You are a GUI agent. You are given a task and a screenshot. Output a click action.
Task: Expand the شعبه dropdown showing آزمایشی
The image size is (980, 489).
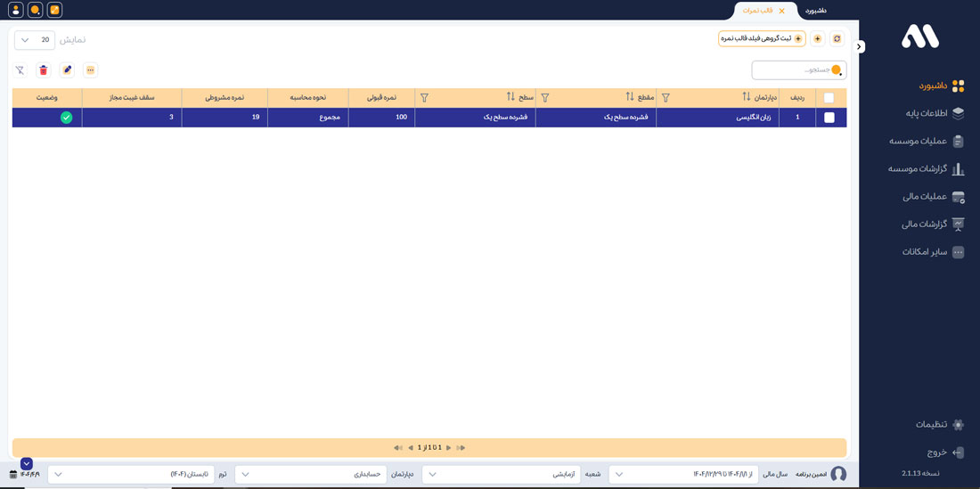coord(501,475)
